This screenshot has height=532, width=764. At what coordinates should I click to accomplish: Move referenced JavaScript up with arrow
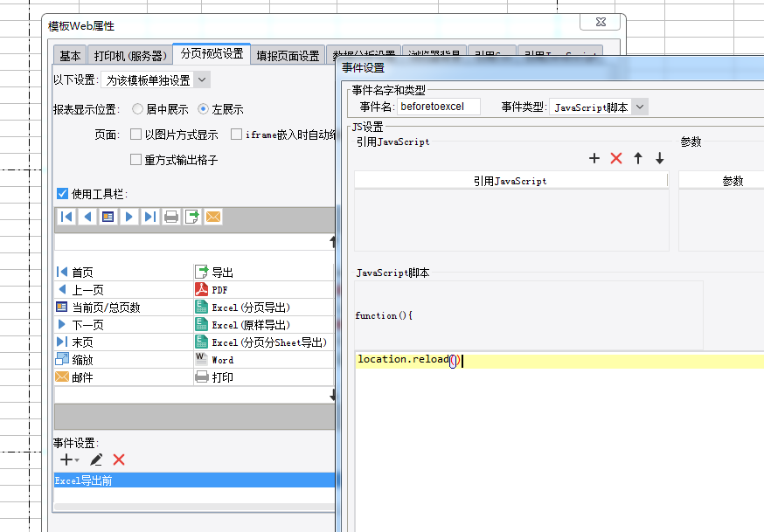tap(638, 158)
